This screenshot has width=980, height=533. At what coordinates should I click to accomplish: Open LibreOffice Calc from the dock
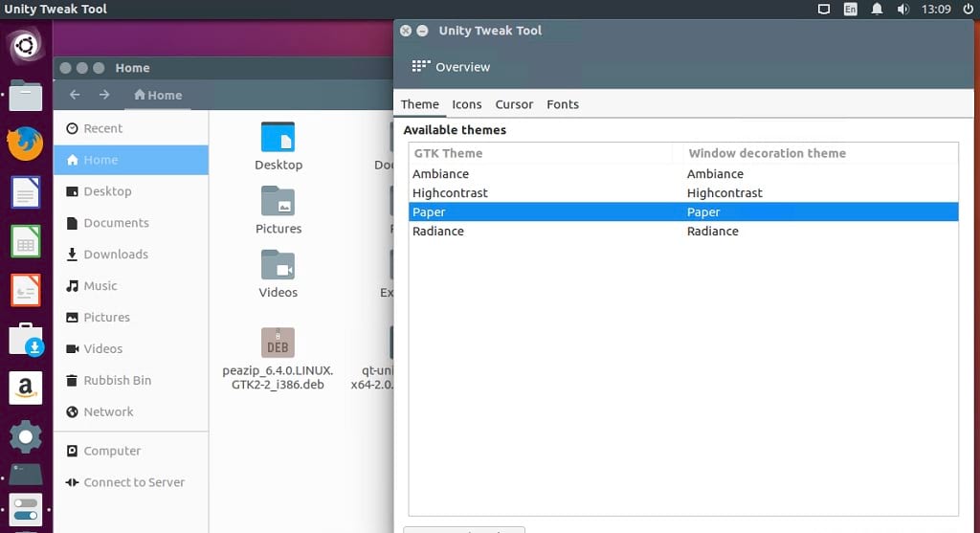pos(26,241)
